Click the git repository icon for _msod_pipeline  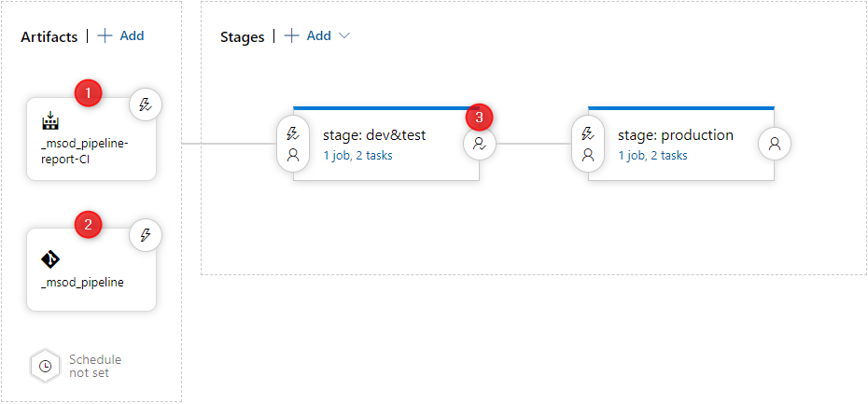click(49, 258)
